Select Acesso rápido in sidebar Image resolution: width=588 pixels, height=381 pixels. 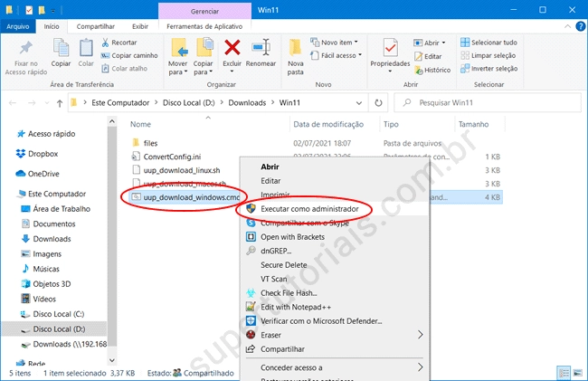tap(46, 134)
